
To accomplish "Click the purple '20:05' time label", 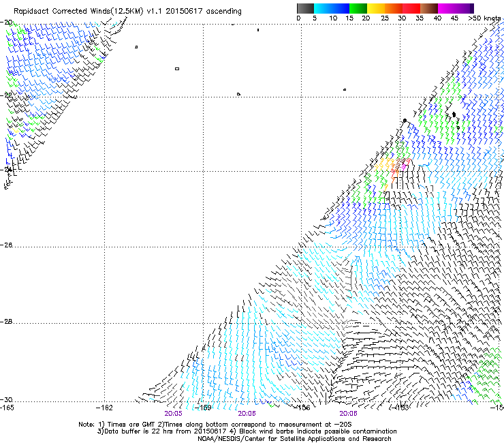I will tap(173, 414).
